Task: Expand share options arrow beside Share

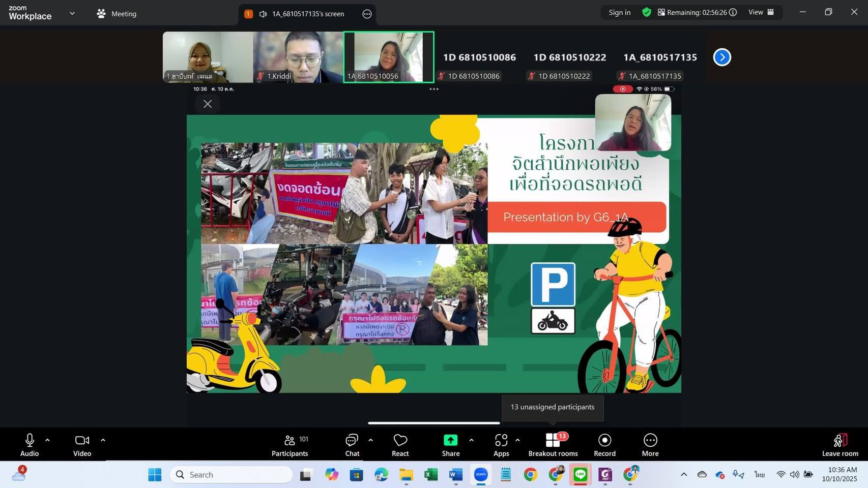Action: coord(471,440)
